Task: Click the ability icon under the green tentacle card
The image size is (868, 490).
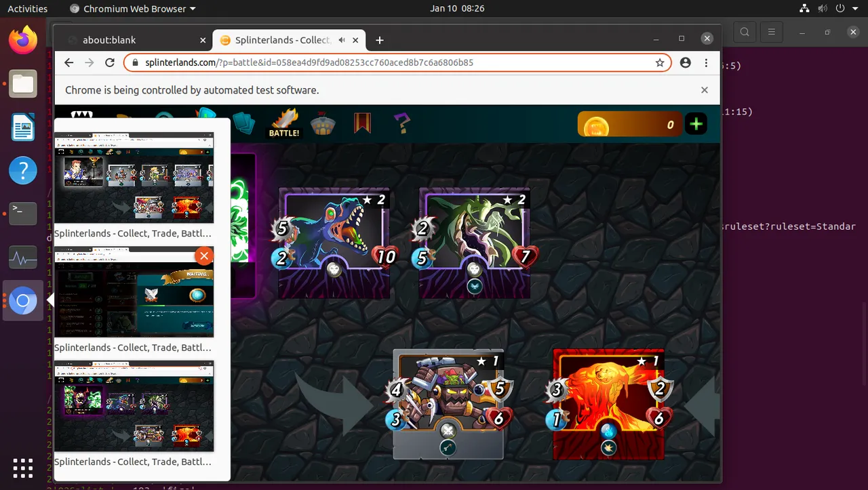Action: point(474,287)
